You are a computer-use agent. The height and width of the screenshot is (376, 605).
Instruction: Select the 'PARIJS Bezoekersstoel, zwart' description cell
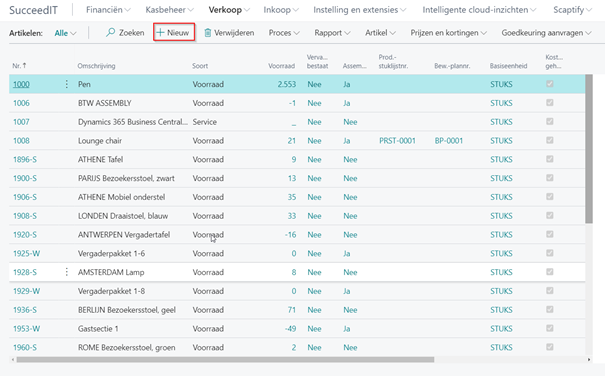(126, 178)
